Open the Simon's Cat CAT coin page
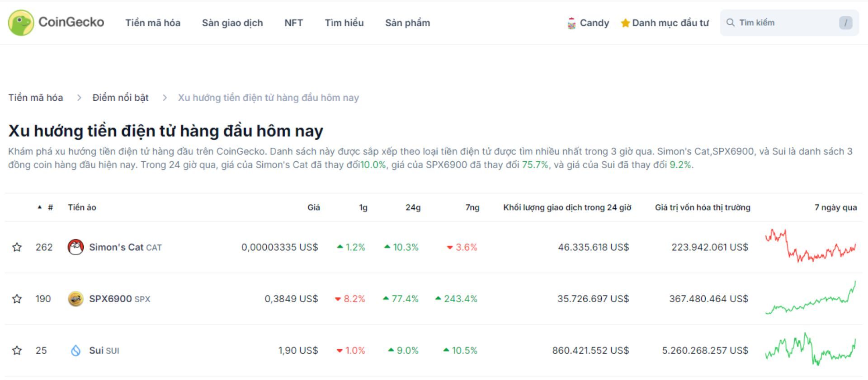The image size is (868, 380). point(125,247)
